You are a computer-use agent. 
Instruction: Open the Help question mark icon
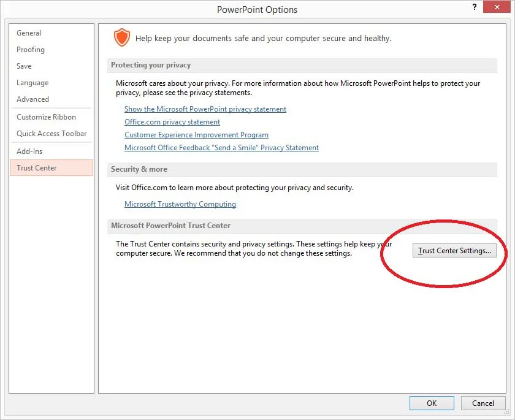474,7
